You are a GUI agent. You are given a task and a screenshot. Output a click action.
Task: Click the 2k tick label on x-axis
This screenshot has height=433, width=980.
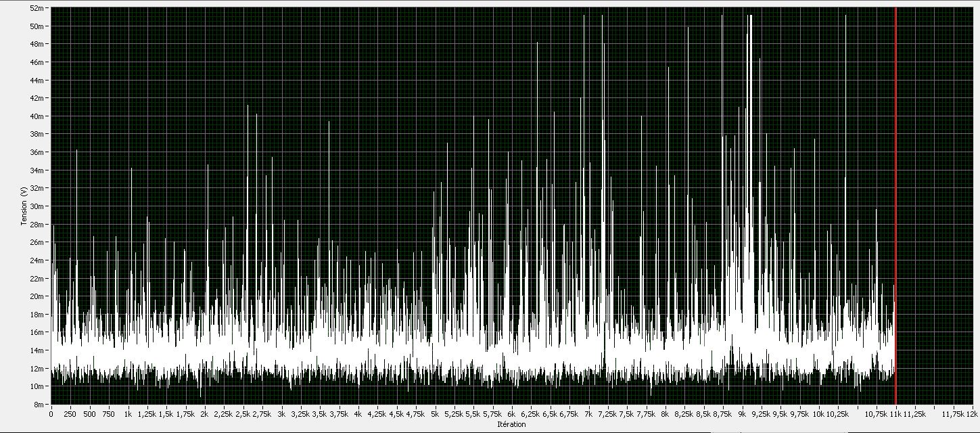(204, 413)
